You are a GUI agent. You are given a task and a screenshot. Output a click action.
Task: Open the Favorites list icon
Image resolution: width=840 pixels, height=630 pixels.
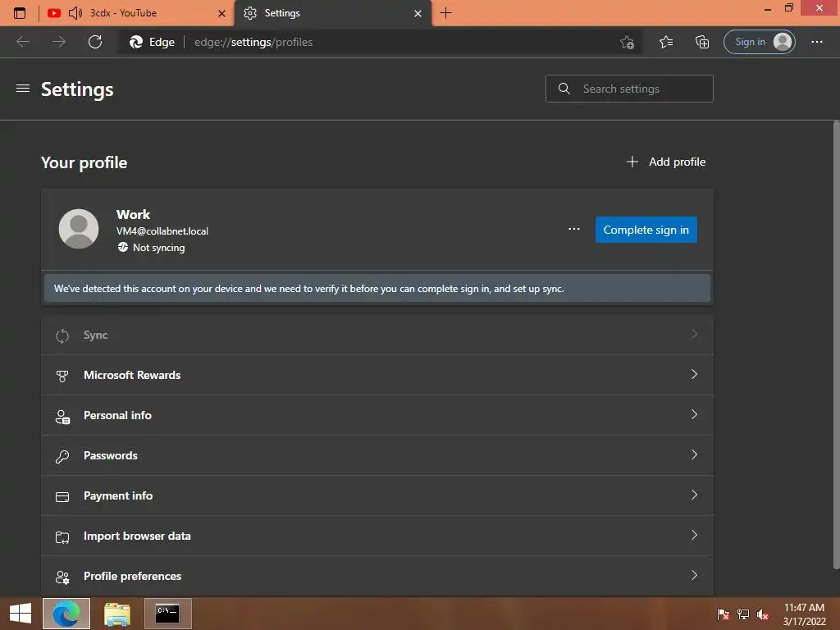click(666, 42)
